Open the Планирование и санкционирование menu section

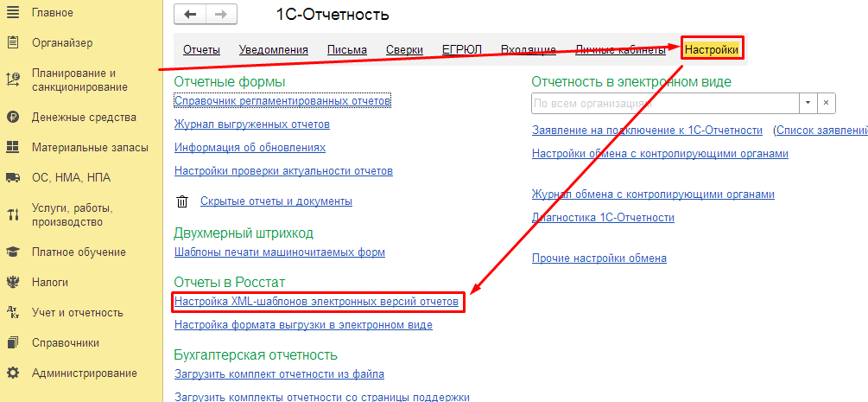81,80
